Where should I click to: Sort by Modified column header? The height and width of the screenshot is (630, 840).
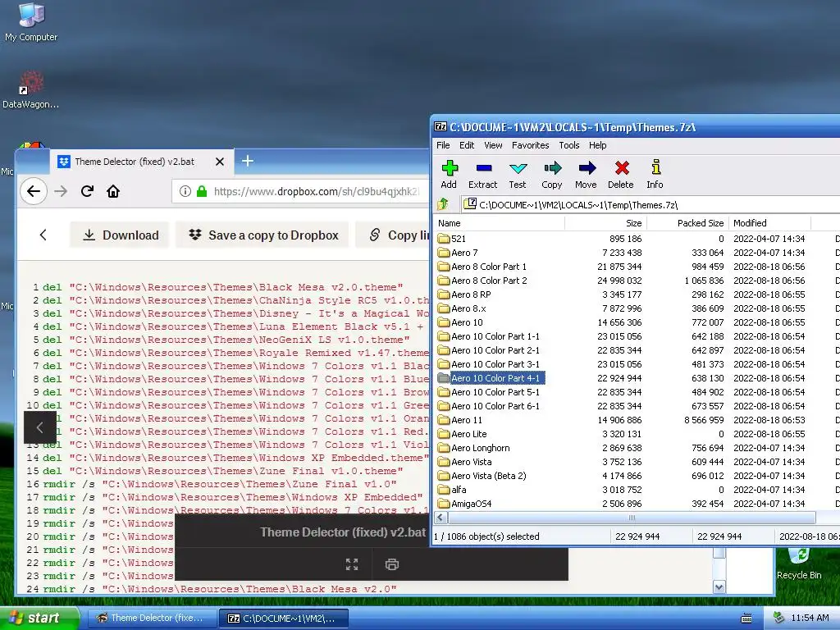click(x=769, y=223)
